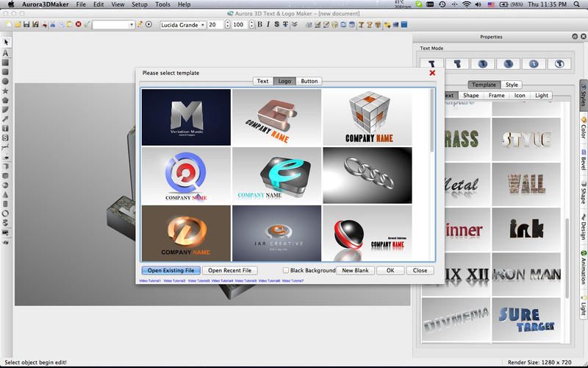
Task: Click the red delete icon in toolbar
Action: pyautogui.click(x=78, y=24)
